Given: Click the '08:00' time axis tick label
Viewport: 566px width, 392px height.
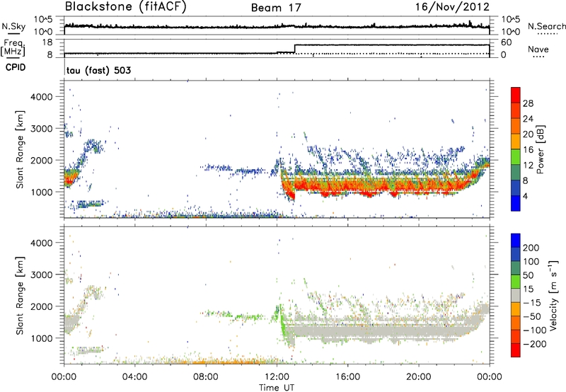Looking at the screenshot, I should point(206,377).
